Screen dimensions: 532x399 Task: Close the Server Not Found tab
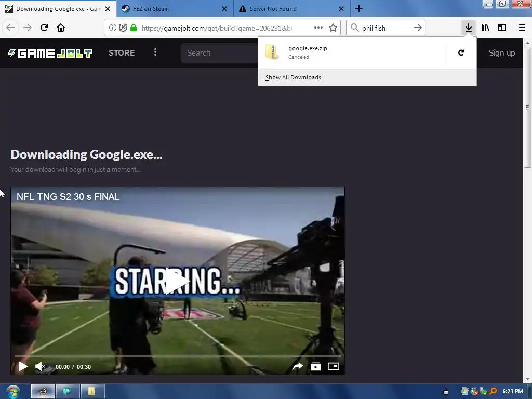(x=341, y=9)
